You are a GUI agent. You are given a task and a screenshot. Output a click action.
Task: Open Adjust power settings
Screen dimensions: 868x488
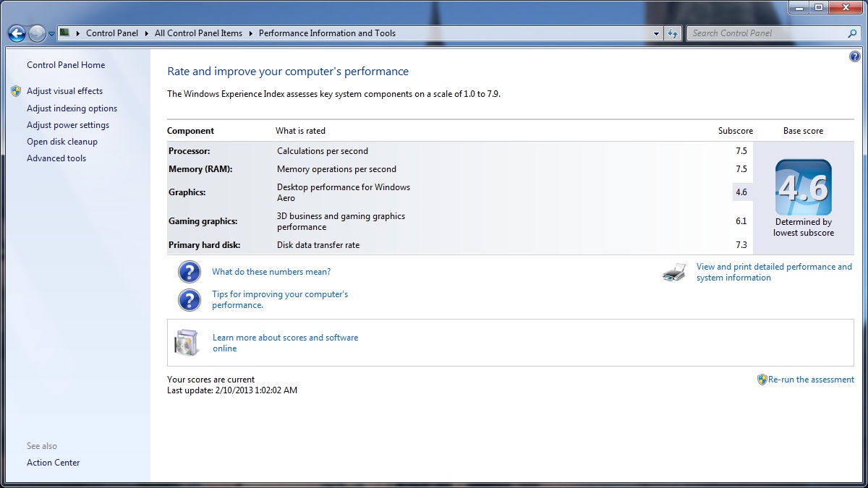click(x=68, y=125)
